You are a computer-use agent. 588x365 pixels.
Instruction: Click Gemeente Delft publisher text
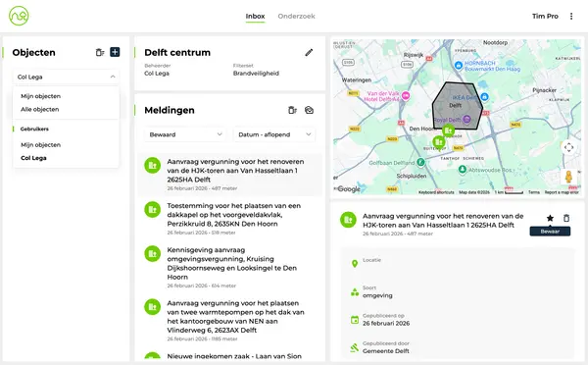[x=385, y=351]
